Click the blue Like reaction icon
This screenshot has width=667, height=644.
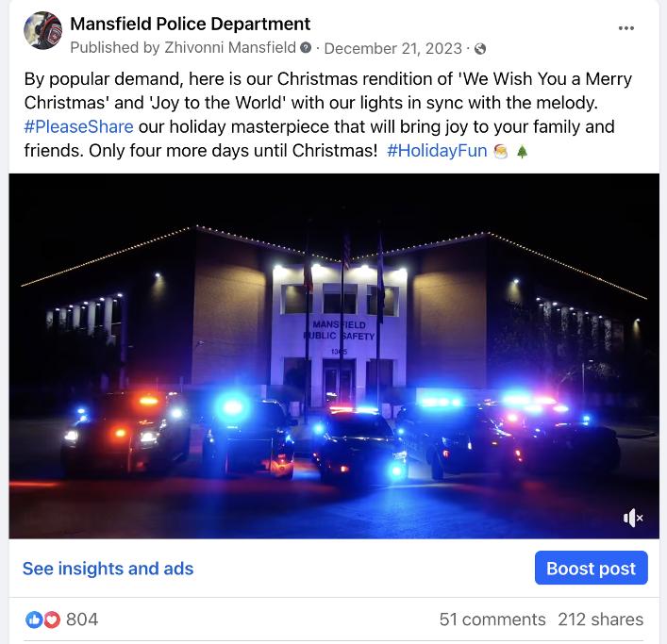34,619
